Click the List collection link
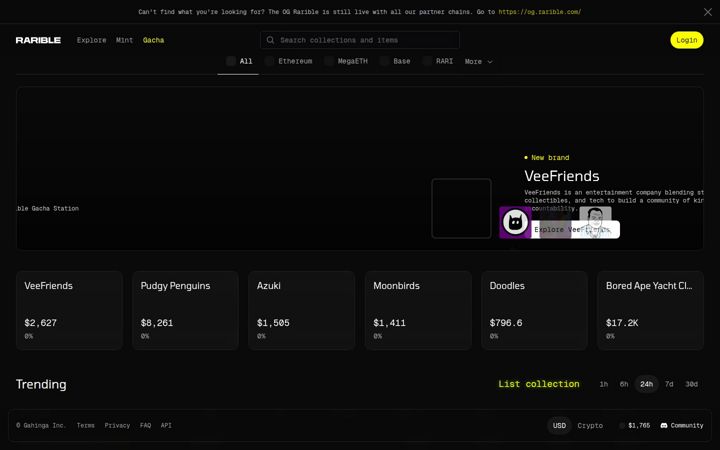 point(539,384)
